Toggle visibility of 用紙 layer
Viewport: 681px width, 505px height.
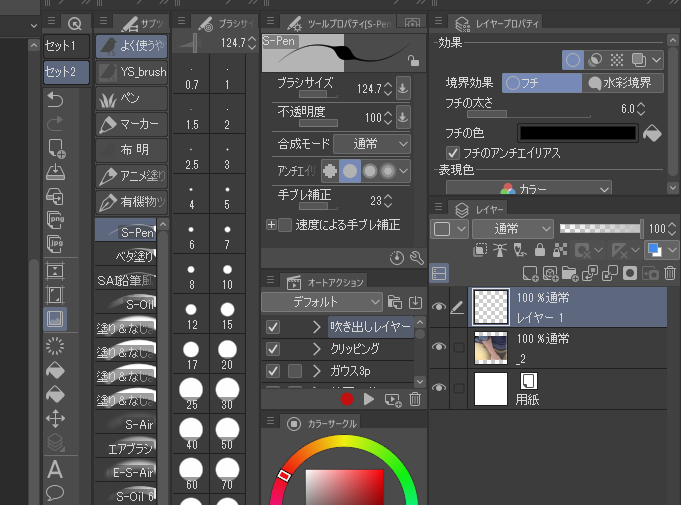click(439, 387)
